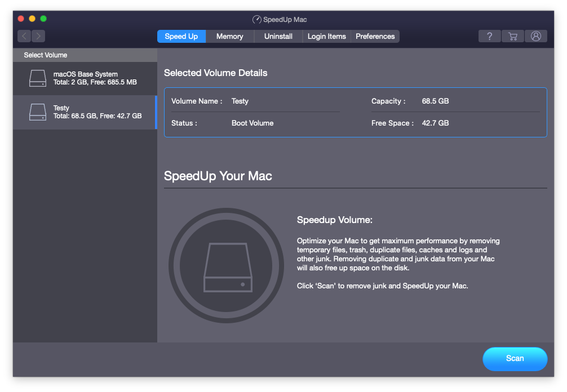Open the Uninstall tab
567x392 pixels.
pos(278,36)
